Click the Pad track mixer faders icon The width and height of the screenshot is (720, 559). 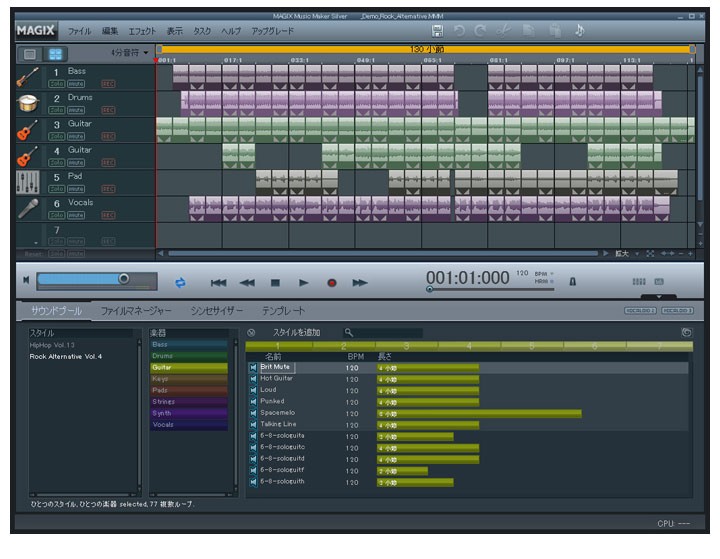pos(28,182)
